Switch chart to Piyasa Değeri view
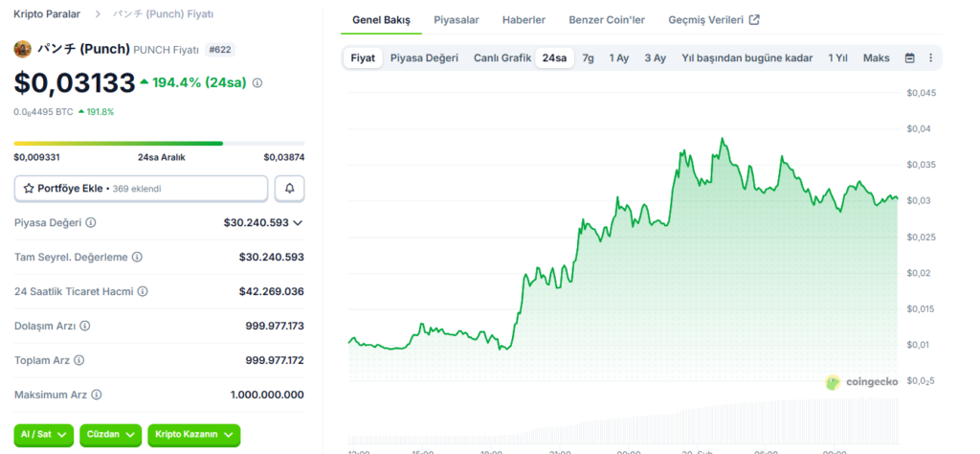Image resolution: width=980 pixels, height=454 pixels. (424, 58)
